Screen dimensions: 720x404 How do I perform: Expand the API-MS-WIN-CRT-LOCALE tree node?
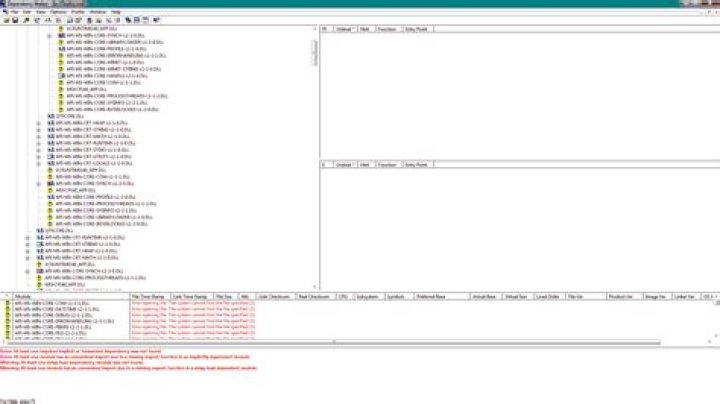tap(39, 163)
